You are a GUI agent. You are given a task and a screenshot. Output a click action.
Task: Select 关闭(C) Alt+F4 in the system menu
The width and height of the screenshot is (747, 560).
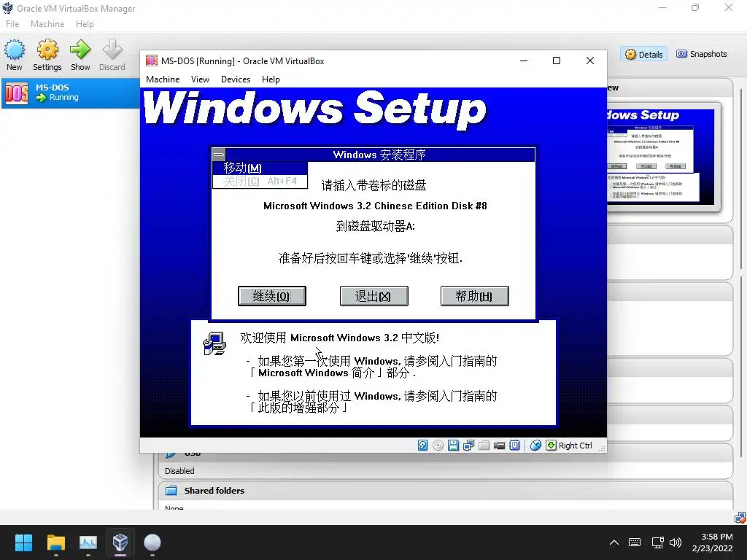click(260, 182)
